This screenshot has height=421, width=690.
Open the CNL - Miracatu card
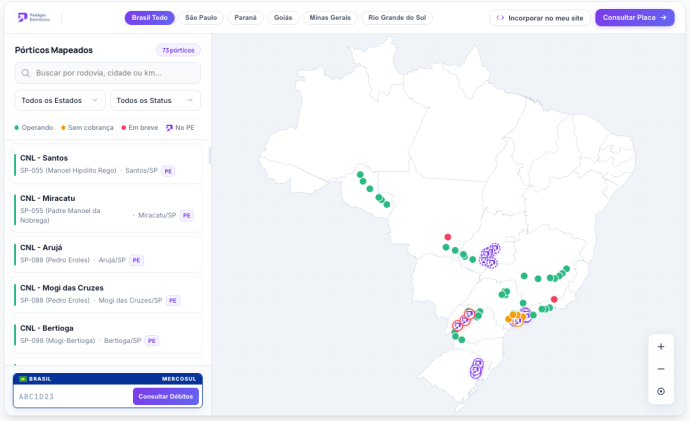click(106, 209)
